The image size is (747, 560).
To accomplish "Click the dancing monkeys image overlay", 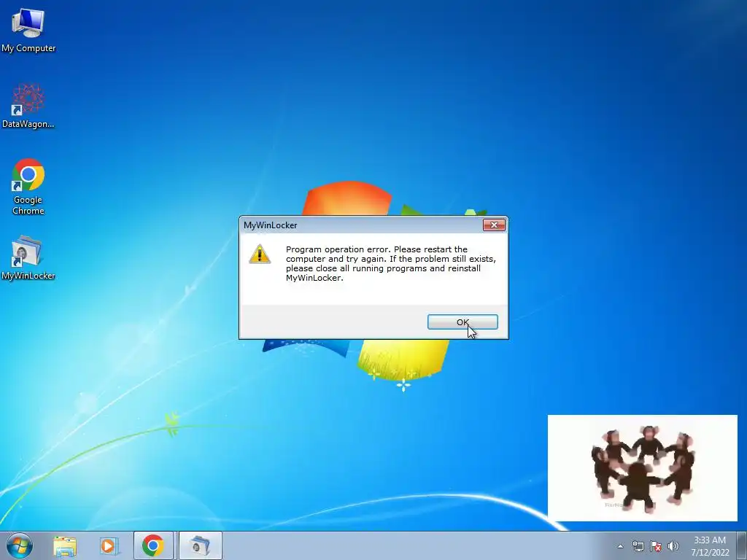I will click(x=642, y=468).
